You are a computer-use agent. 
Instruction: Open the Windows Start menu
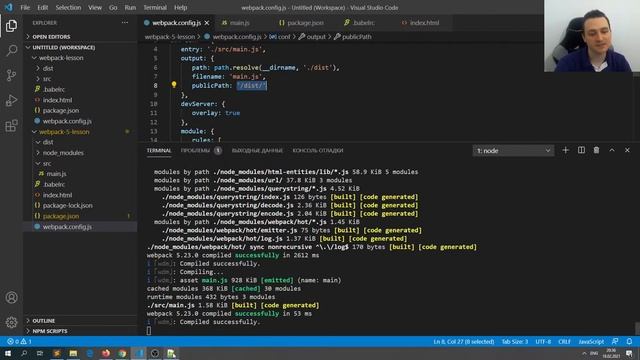8,353
